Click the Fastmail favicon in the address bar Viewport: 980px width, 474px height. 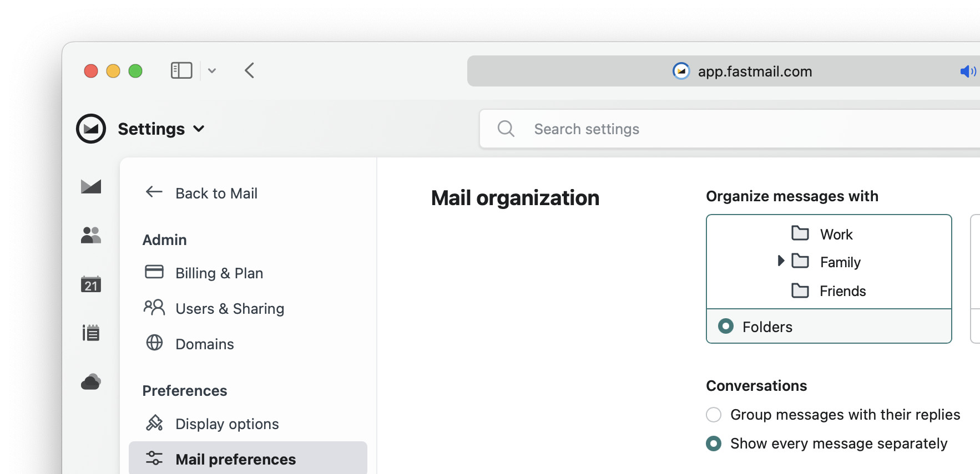click(x=681, y=71)
